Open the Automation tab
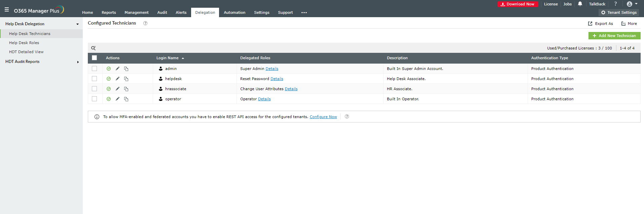 (235, 12)
